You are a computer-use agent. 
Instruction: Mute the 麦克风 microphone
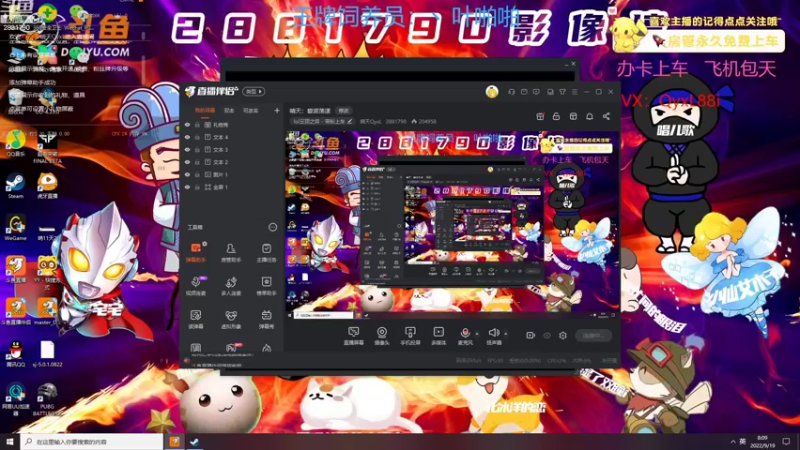tap(465, 336)
